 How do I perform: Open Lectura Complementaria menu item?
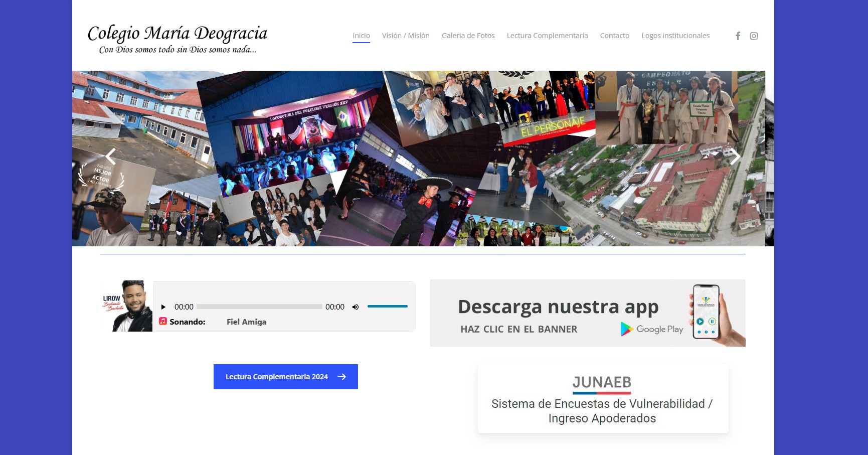547,36
